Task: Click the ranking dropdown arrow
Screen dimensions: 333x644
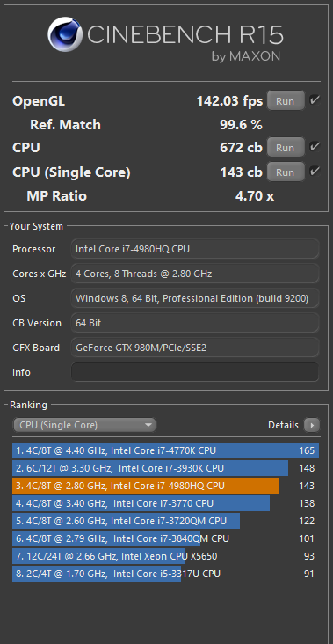Action: pos(148,426)
